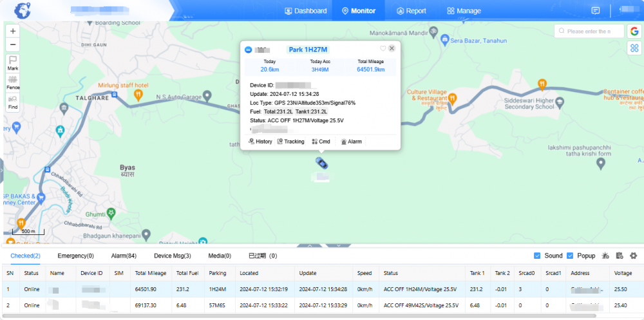Expand the bottom panel upward

pos(310,245)
